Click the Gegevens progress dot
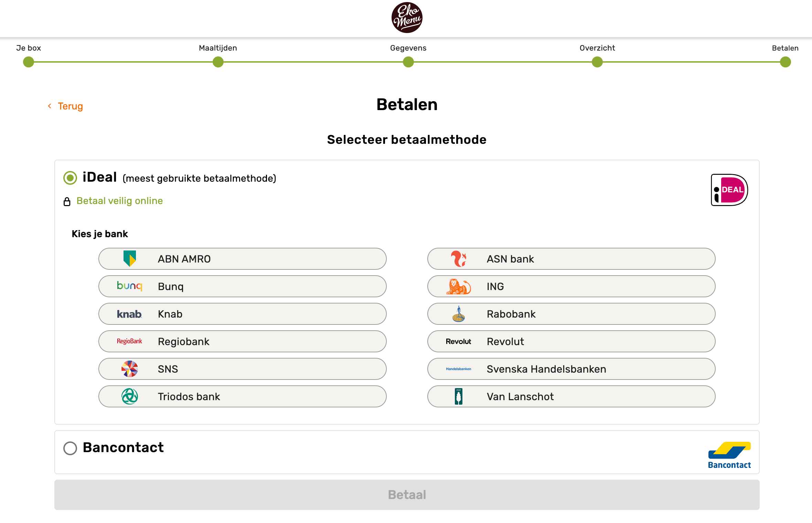Screen dimensions: 812x523 click(408, 62)
